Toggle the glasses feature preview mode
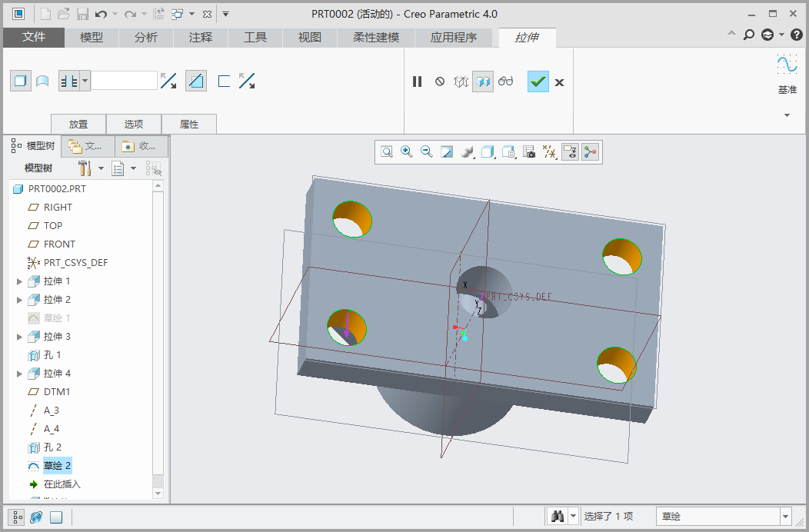Screen dimensions: 809x532 point(505,81)
